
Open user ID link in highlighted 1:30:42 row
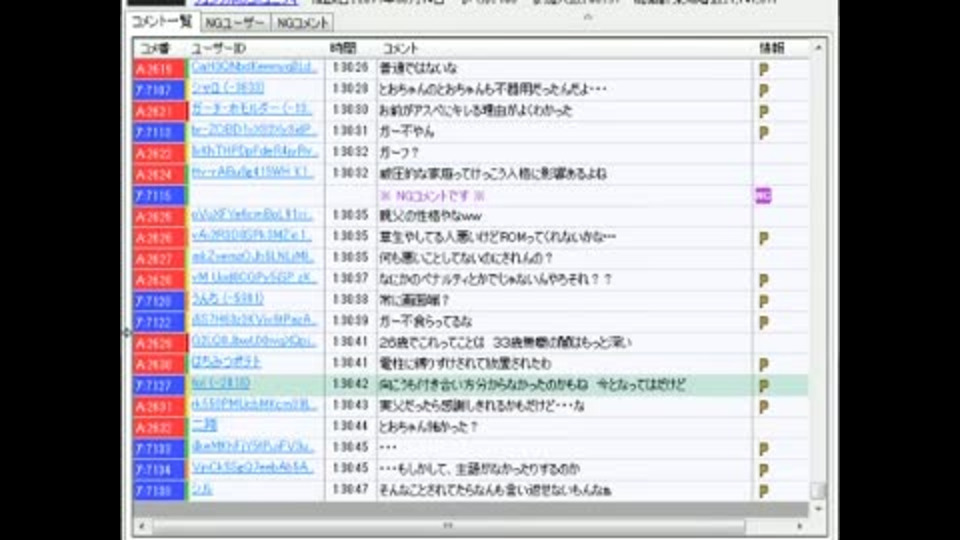[220, 383]
